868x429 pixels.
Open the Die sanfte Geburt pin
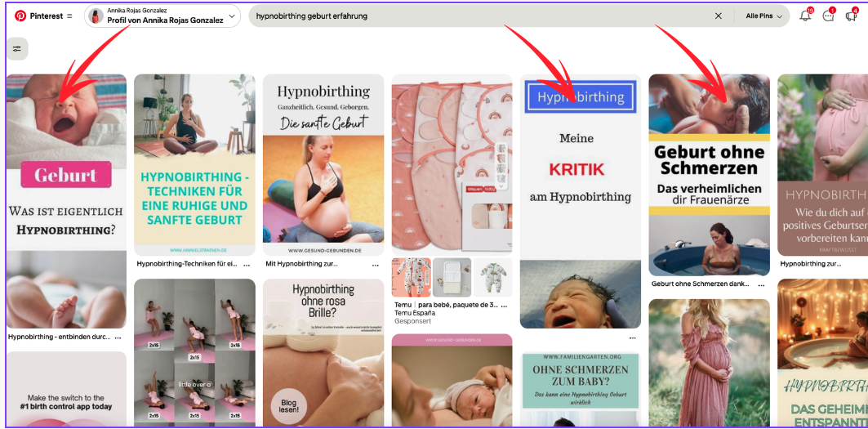coord(323,164)
